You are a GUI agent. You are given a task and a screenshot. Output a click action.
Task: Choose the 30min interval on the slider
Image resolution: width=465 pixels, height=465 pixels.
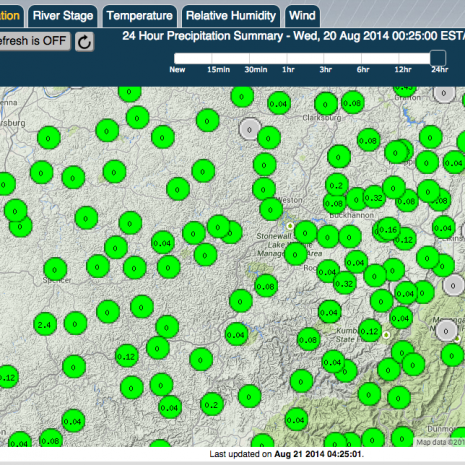(x=256, y=70)
